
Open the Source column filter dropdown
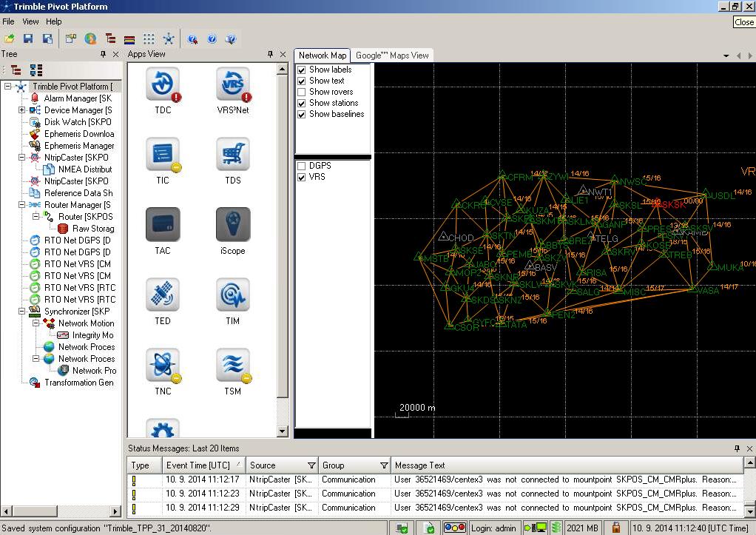311,465
